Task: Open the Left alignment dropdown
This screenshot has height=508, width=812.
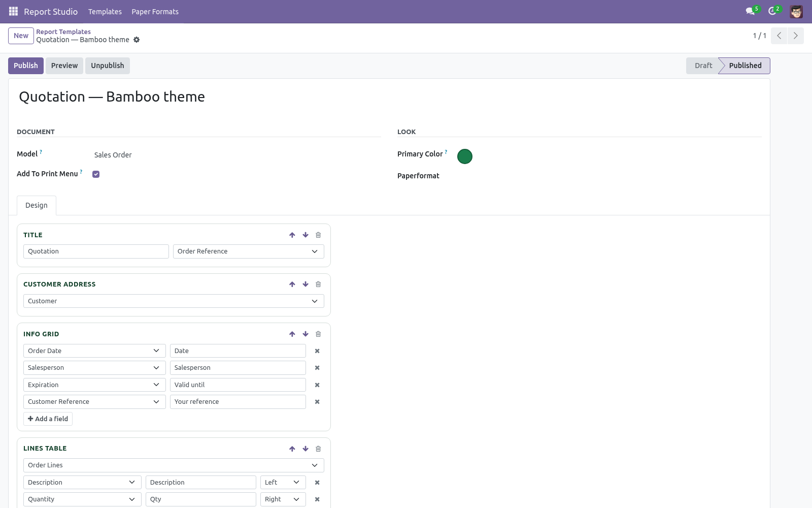Action: [x=283, y=483]
